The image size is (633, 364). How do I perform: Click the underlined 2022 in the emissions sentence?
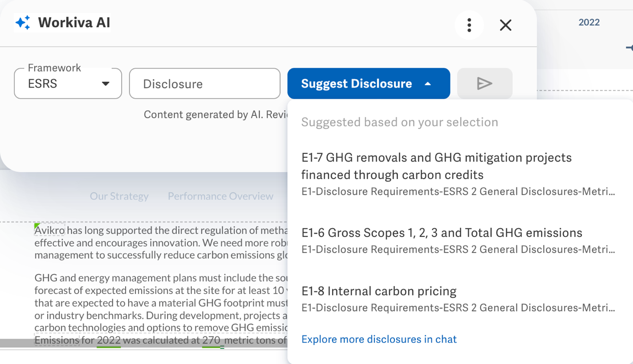click(109, 341)
